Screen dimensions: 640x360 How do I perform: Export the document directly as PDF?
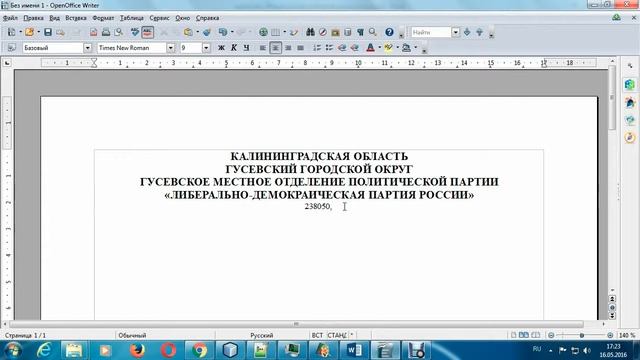click(x=93, y=32)
